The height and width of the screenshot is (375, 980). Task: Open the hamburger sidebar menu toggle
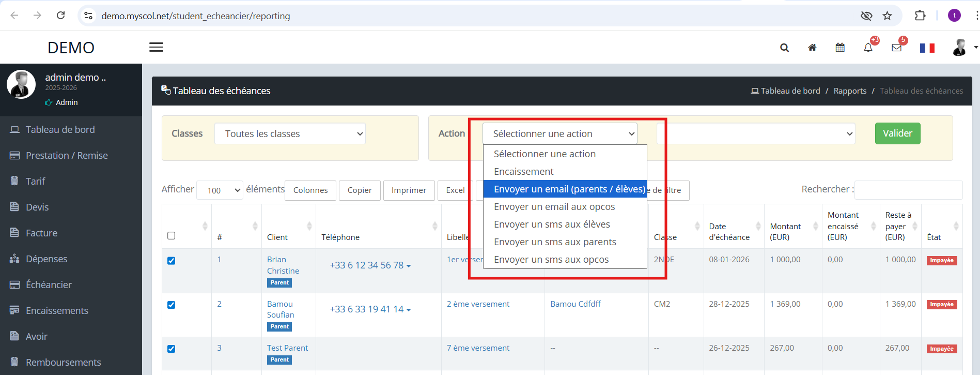tap(156, 47)
